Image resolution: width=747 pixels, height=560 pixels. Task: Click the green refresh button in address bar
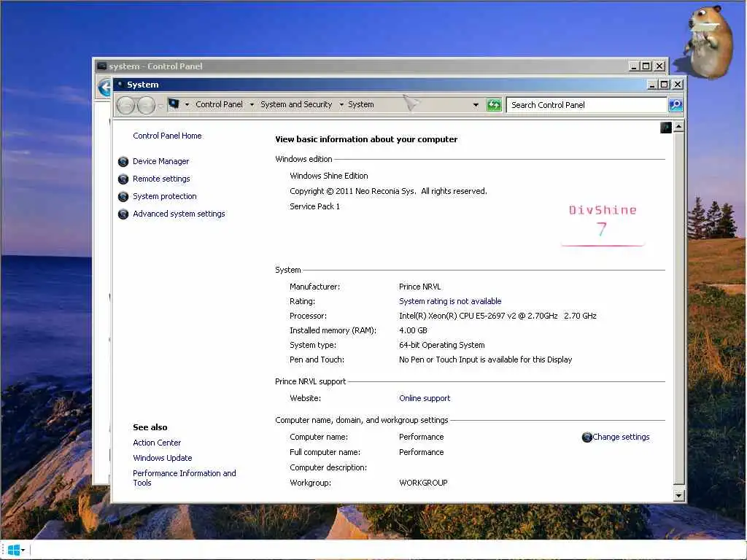click(x=494, y=105)
